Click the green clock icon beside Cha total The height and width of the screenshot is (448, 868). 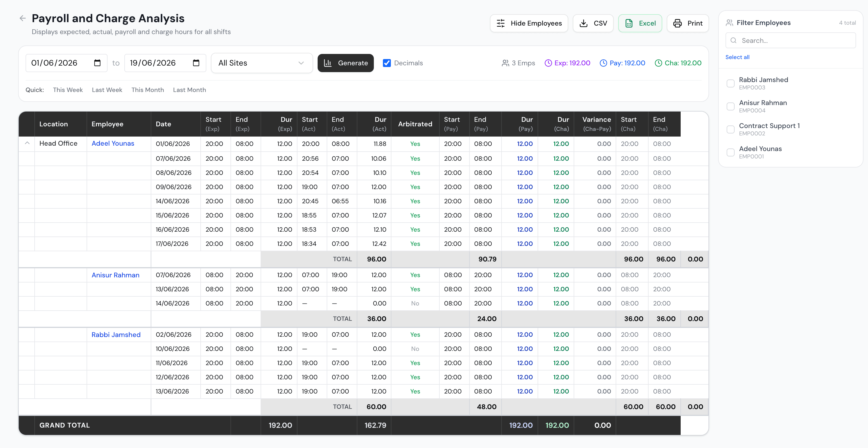[x=658, y=63]
